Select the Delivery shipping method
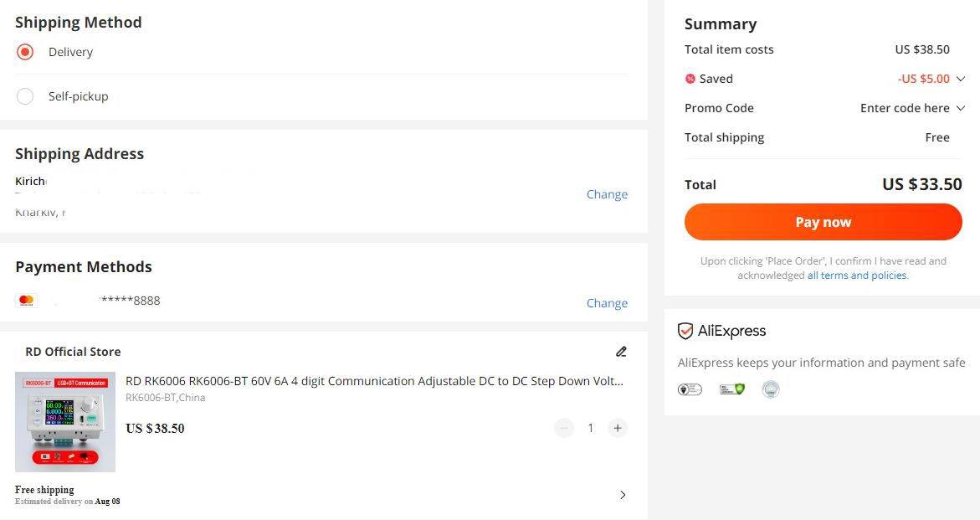 tap(25, 52)
